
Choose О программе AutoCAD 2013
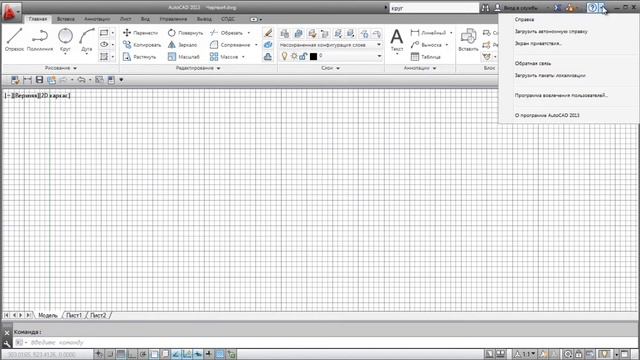click(547, 115)
